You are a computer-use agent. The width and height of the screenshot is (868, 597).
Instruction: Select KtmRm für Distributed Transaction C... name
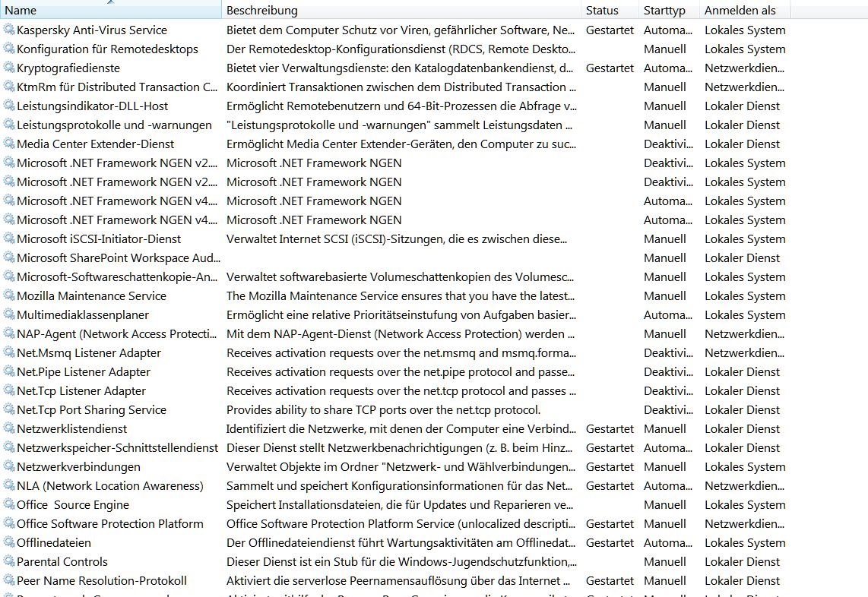point(117,87)
